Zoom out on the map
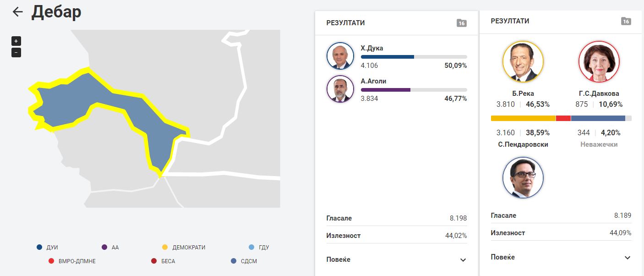 click(x=16, y=52)
